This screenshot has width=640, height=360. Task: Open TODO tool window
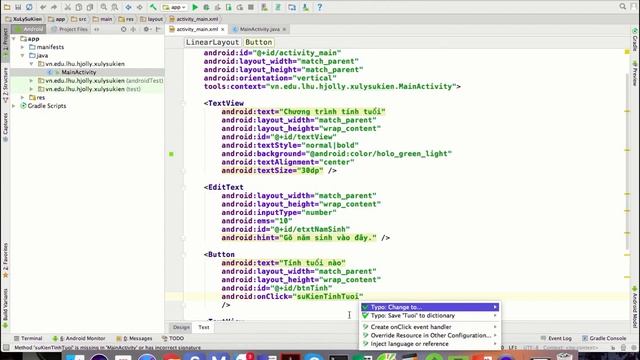coord(173,338)
